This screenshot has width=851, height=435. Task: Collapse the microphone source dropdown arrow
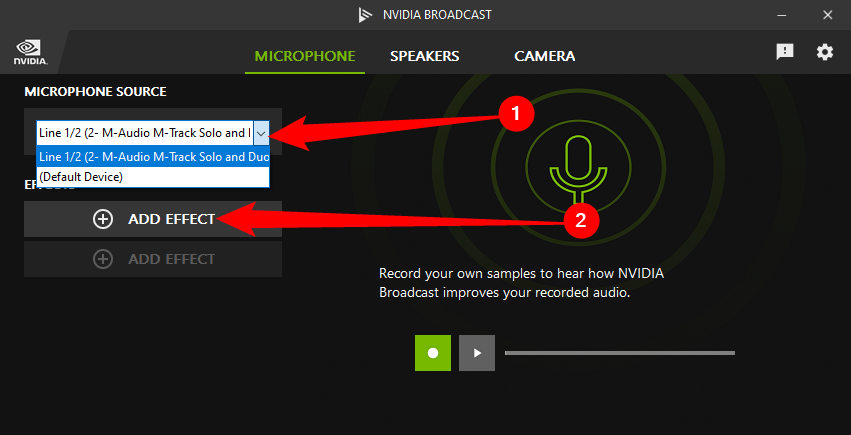(261, 133)
